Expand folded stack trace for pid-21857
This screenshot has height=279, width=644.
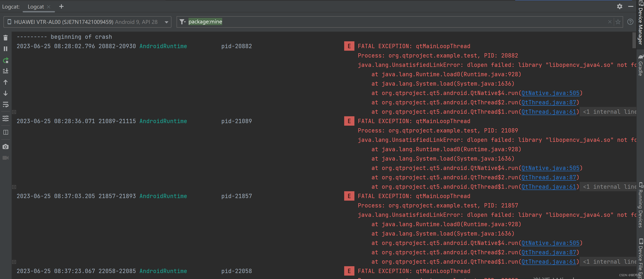pyautogui.click(x=14, y=262)
